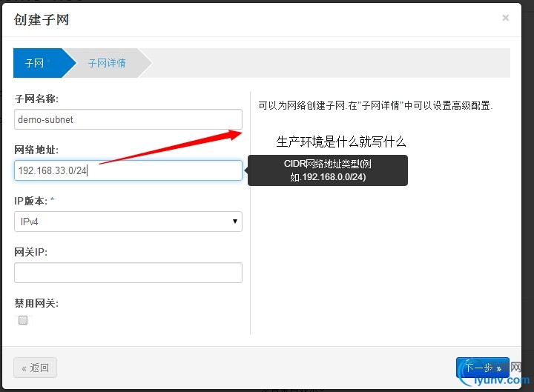Click the subnet help description text

pos(375,106)
